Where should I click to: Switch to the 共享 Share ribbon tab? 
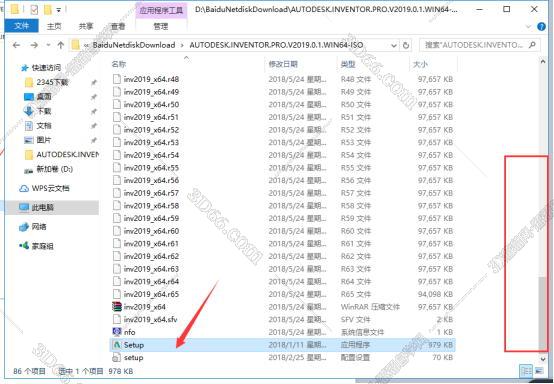click(86, 26)
